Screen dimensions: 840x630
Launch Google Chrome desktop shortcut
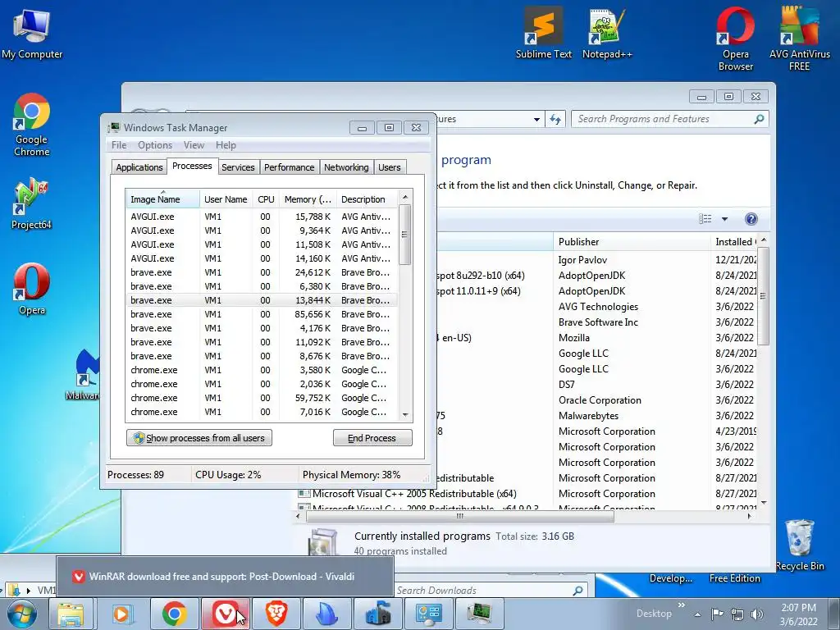tap(32, 125)
